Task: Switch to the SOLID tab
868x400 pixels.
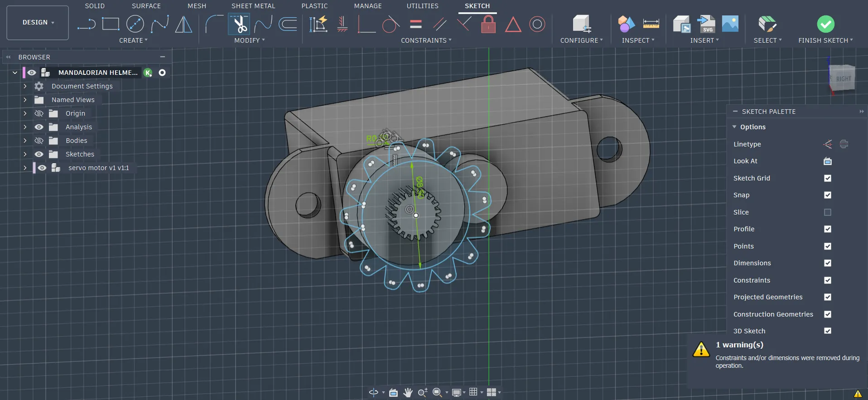Action: tap(95, 6)
